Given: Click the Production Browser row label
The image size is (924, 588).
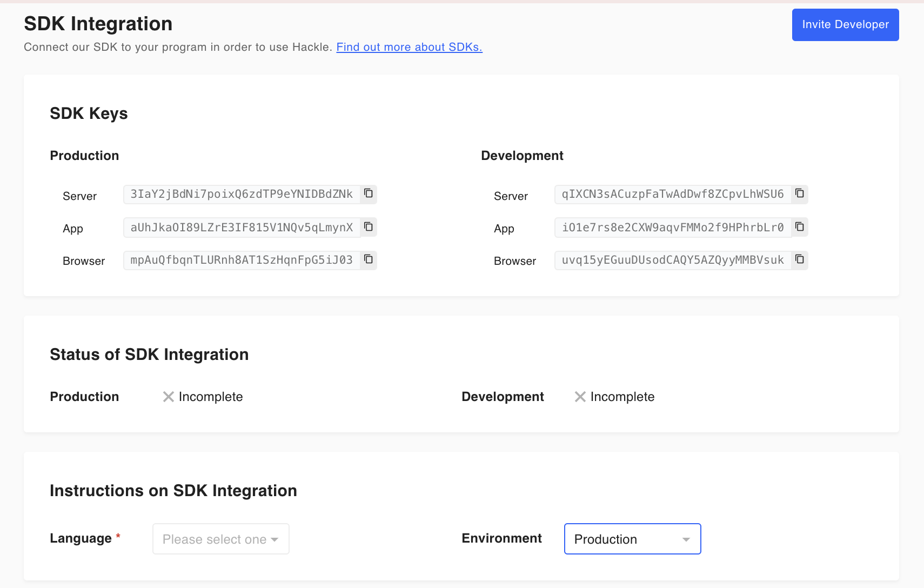Looking at the screenshot, I should coord(84,261).
